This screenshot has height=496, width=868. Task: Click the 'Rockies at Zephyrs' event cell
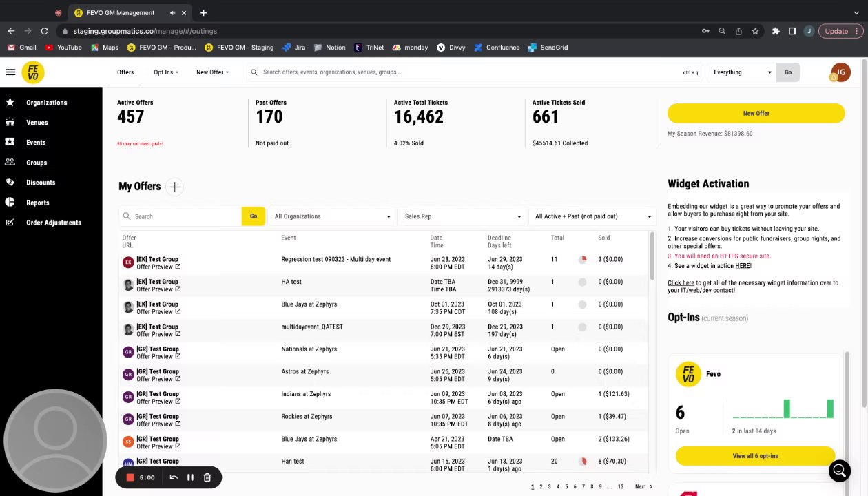(x=307, y=417)
